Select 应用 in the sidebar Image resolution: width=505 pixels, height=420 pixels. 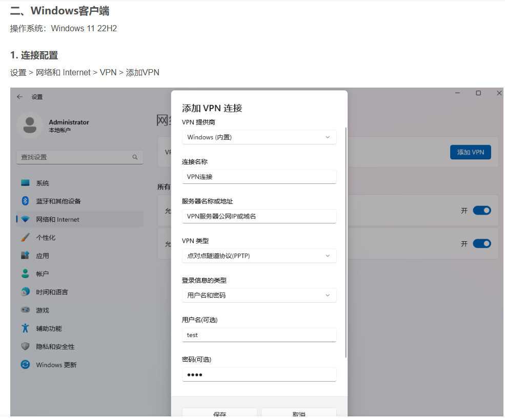[x=43, y=256]
